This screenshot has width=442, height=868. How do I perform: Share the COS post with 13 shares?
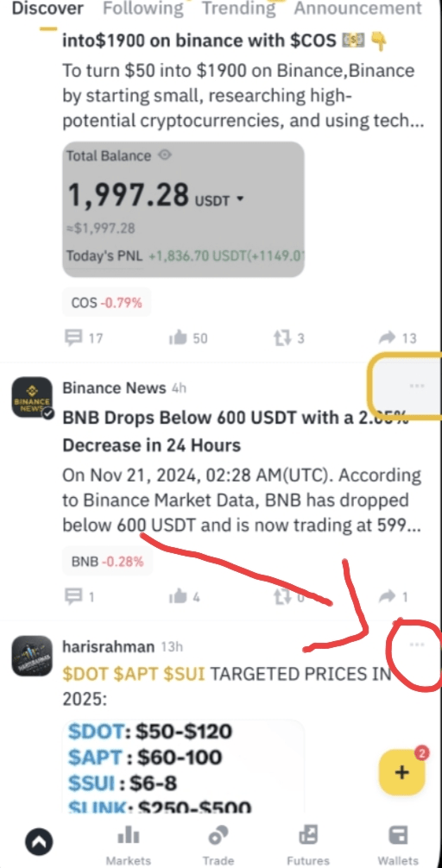click(x=398, y=337)
